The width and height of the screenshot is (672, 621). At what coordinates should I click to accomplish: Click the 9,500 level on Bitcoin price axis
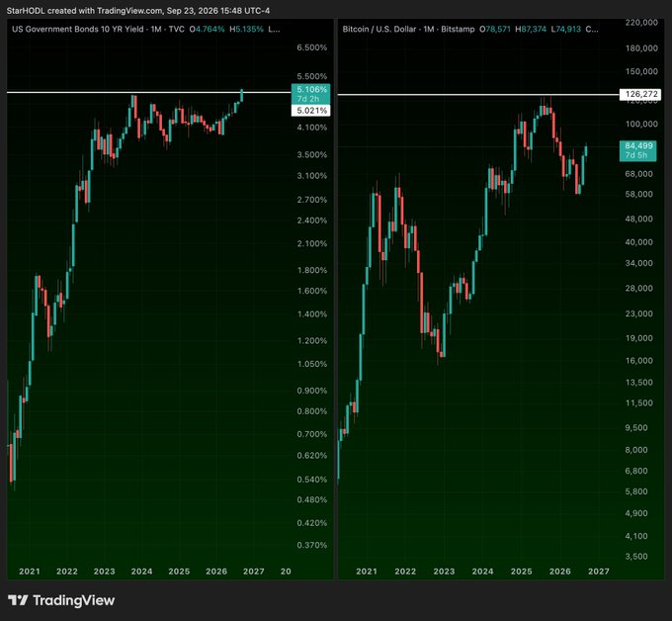636,428
